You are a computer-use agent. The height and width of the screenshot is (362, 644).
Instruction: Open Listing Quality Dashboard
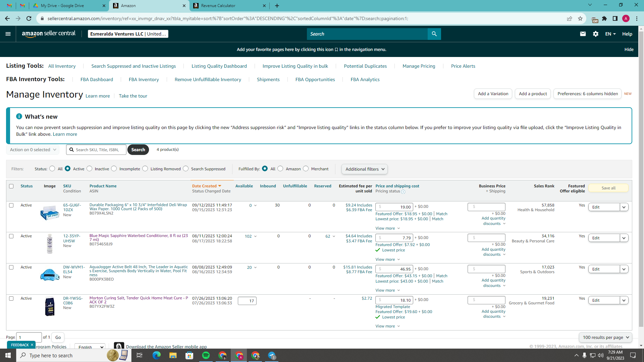[219, 66]
